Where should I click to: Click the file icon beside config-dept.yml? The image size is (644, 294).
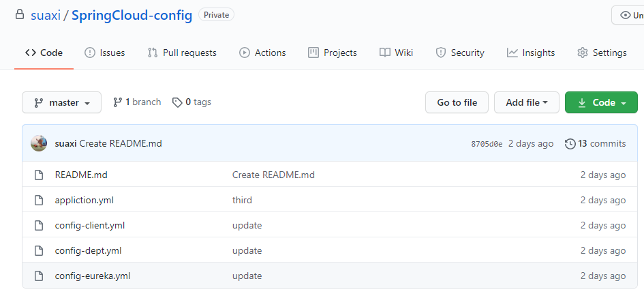click(x=39, y=250)
